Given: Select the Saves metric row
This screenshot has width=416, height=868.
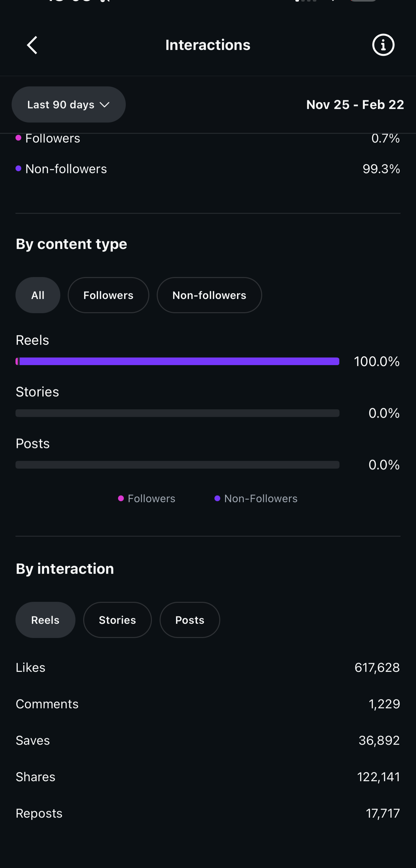Looking at the screenshot, I should tap(208, 740).
